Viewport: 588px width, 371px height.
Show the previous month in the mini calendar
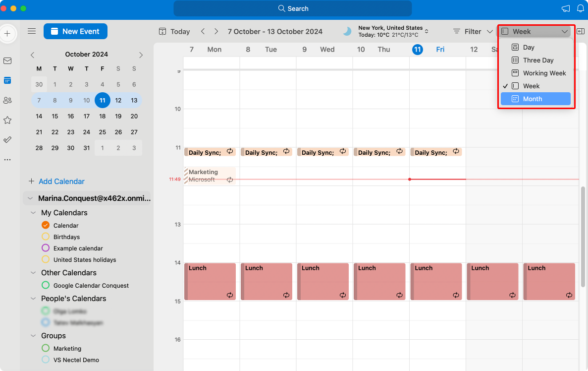33,55
